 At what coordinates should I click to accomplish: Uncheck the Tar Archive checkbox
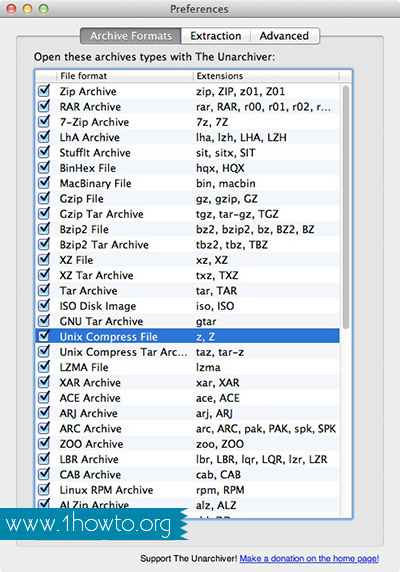[x=44, y=290]
